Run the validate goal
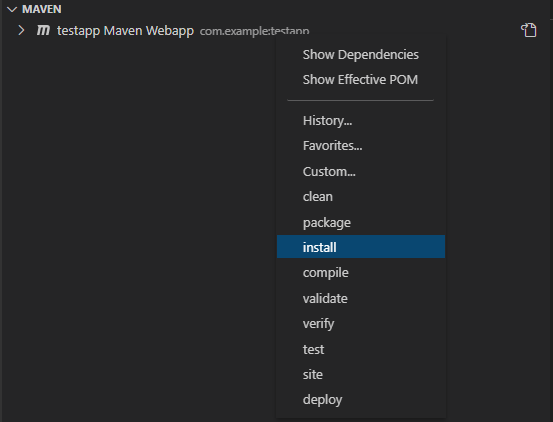Screen dimensions: 553x422 (361, 298)
